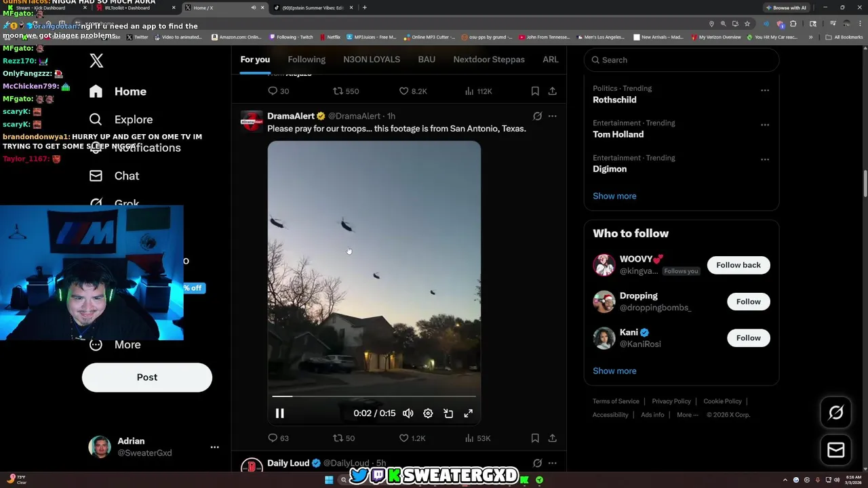Click the X logo in sidebar
This screenshot has height=488, width=868.
(96, 60)
